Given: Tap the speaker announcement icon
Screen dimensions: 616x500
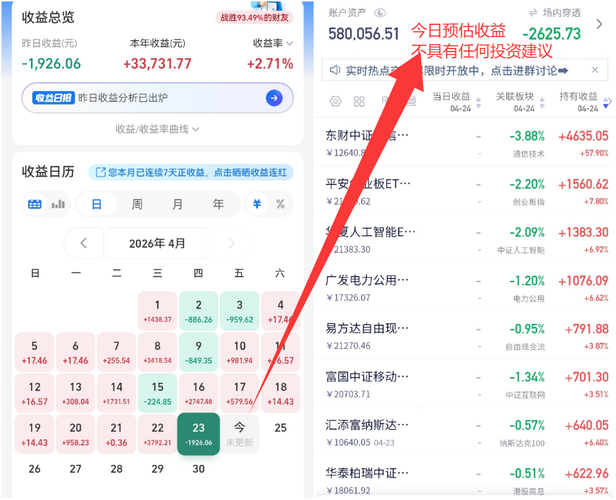Looking at the screenshot, I should (x=335, y=70).
